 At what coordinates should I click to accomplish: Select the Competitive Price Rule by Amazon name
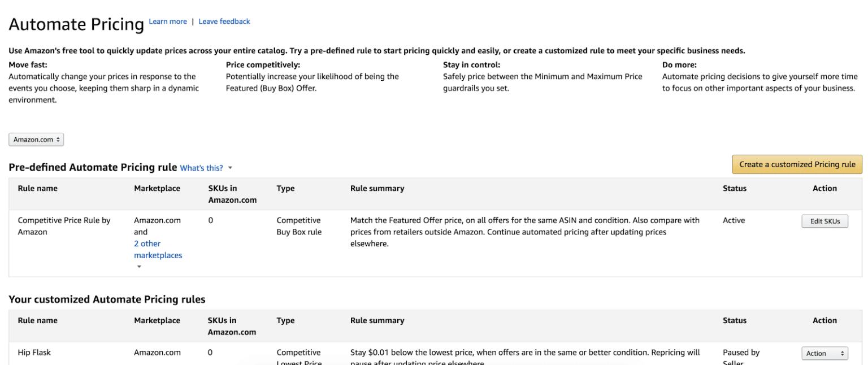tap(64, 226)
